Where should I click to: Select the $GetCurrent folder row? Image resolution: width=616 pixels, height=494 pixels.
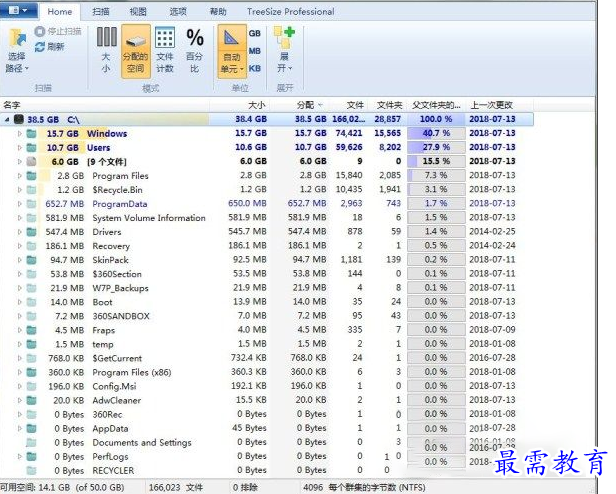[267, 358]
